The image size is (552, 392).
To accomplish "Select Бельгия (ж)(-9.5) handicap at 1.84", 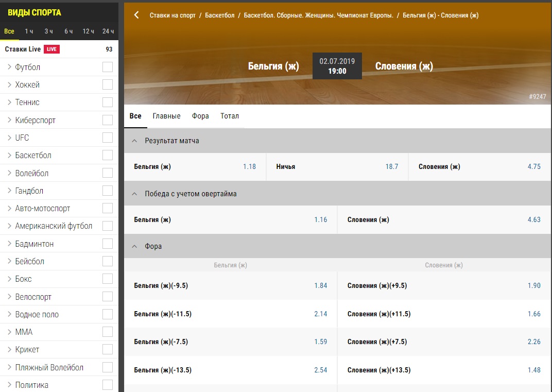I will pos(231,285).
